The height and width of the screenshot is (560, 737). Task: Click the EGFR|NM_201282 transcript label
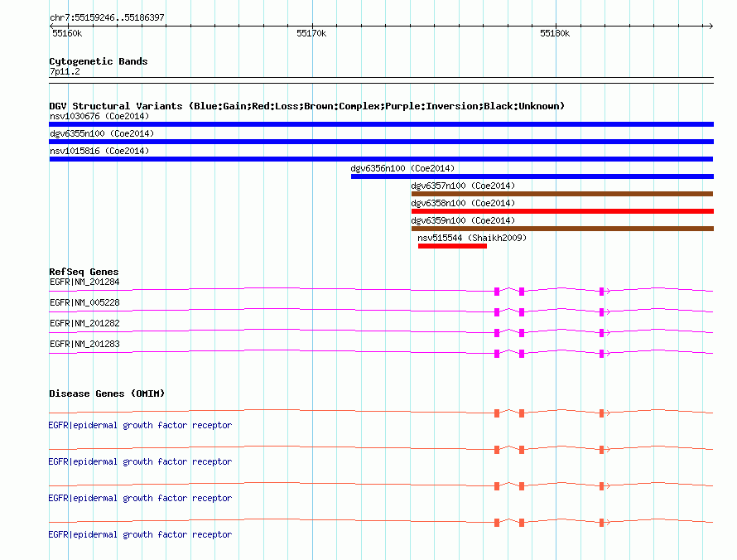click(x=84, y=324)
